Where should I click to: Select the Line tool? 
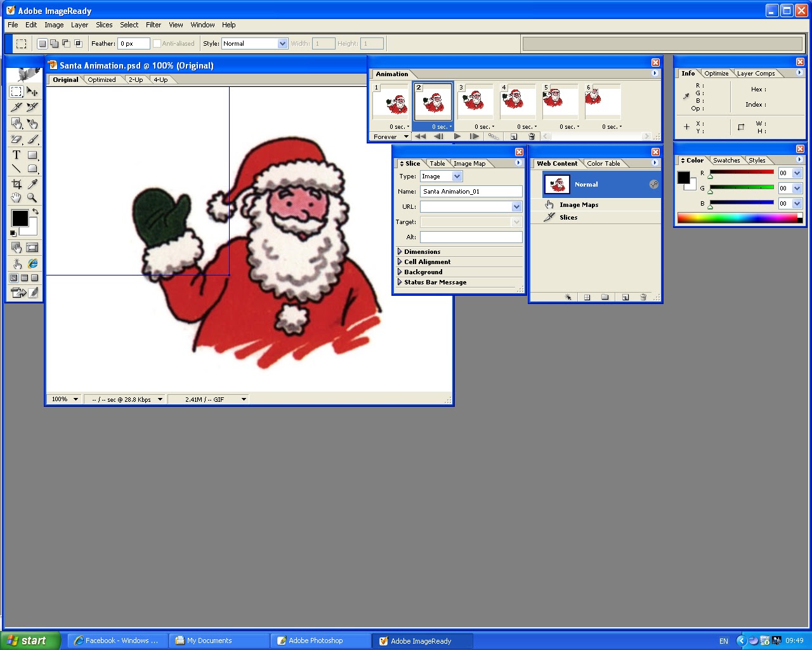[16, 169]
